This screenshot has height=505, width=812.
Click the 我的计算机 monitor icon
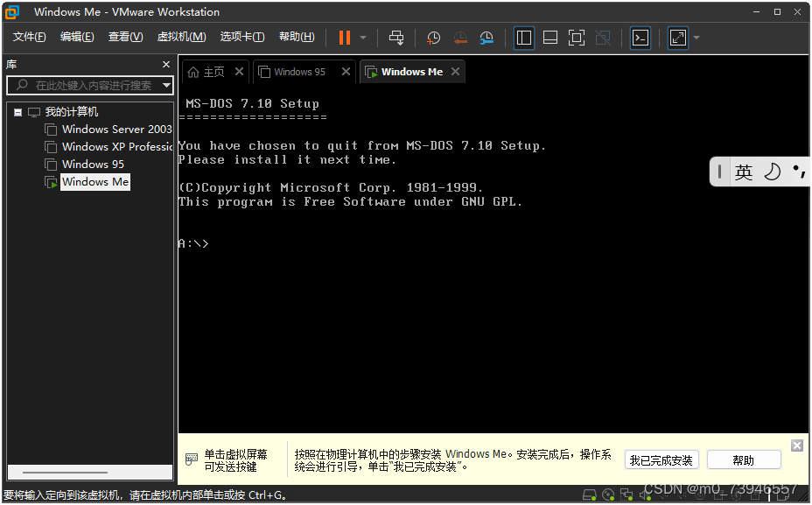point(34,112)
